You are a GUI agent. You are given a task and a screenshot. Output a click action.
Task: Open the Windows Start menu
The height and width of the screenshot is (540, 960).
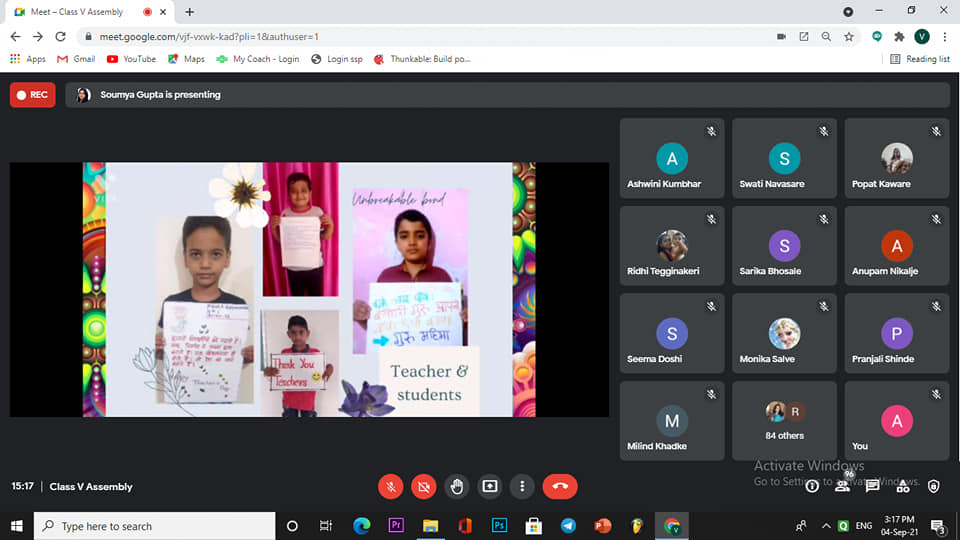[x=17, y=526]
